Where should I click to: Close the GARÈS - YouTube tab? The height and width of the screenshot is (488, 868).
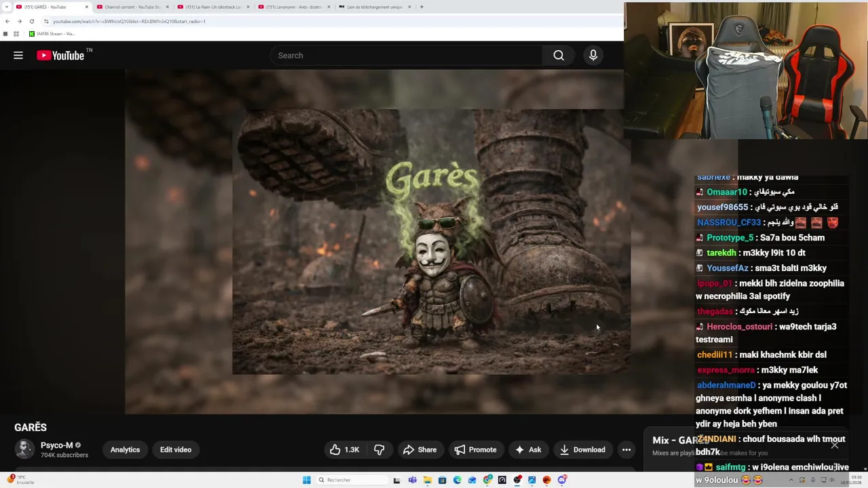(x=87, y=7)
